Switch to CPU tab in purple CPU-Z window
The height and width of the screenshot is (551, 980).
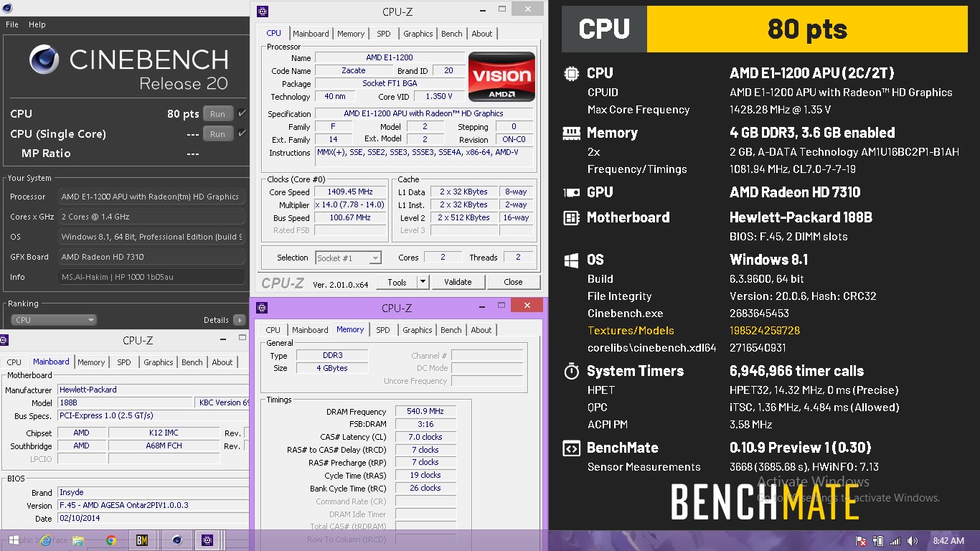273,330
